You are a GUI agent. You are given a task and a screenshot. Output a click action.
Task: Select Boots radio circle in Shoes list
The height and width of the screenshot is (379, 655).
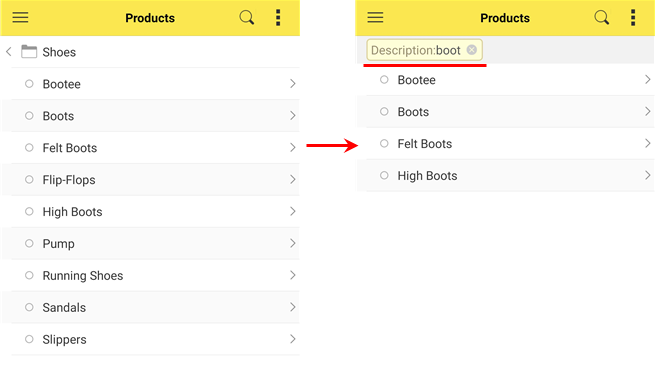29,116
